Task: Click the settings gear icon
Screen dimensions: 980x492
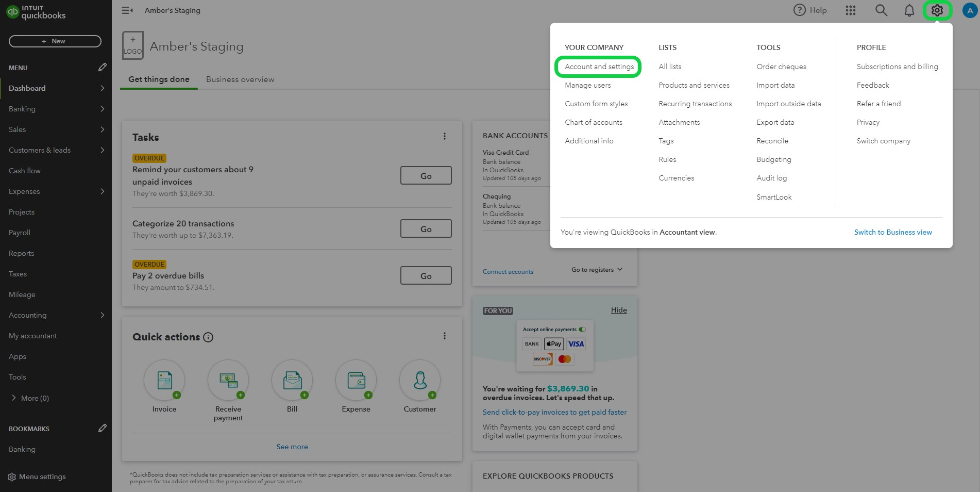Action: 937,10
